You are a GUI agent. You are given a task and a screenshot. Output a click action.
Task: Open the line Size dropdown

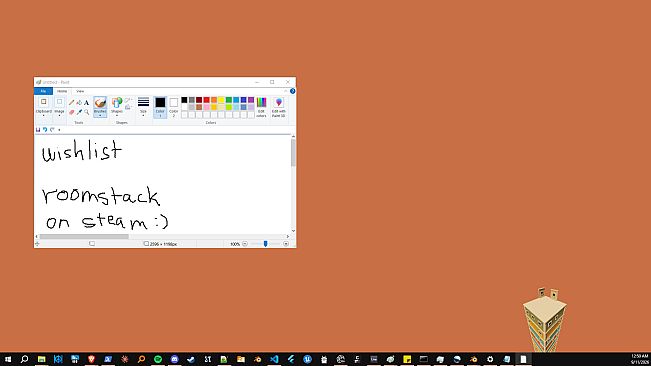tap(143, 107)
